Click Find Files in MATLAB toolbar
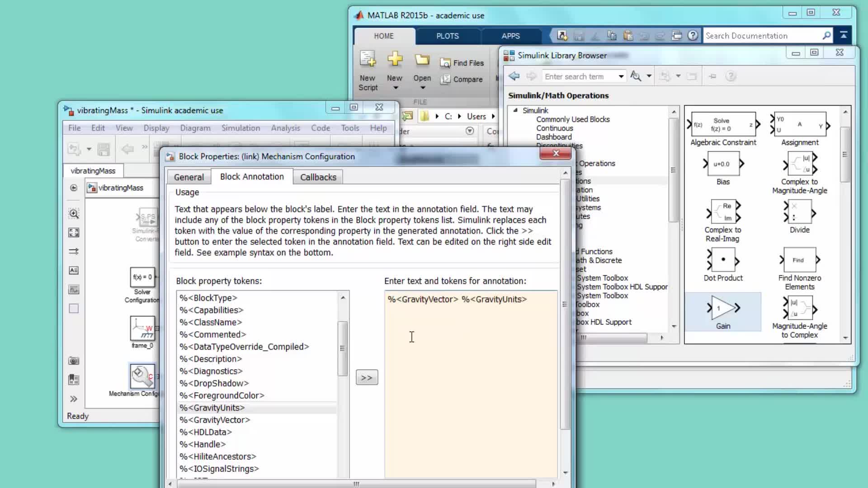Screen dimensions: 868x488 462,63
